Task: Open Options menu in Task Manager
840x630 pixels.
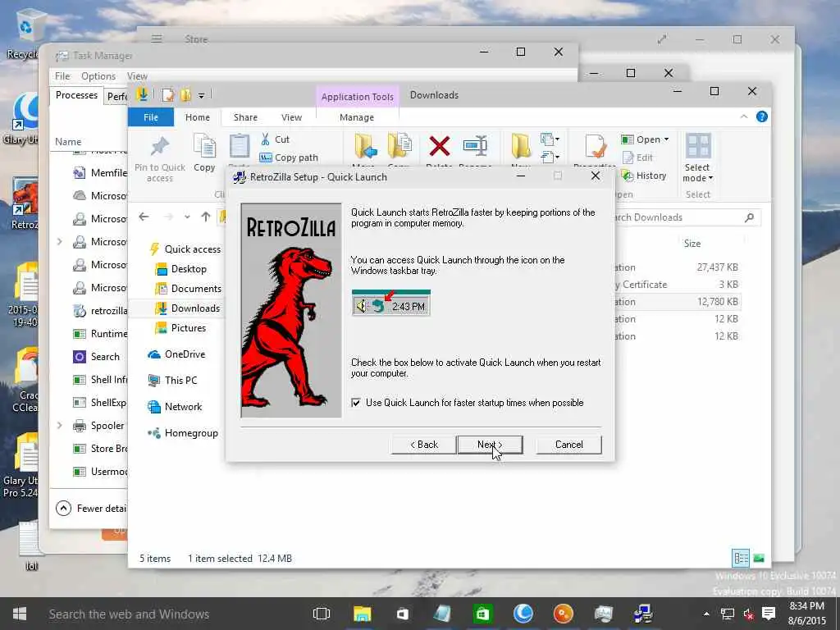Action: pos(98,76)
